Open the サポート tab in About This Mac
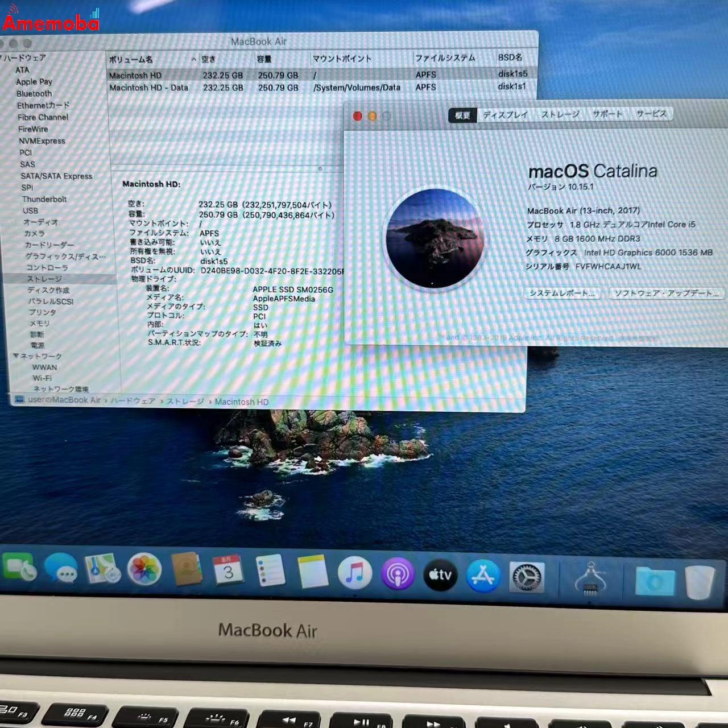The image size is (728, 728). (606, 114)
